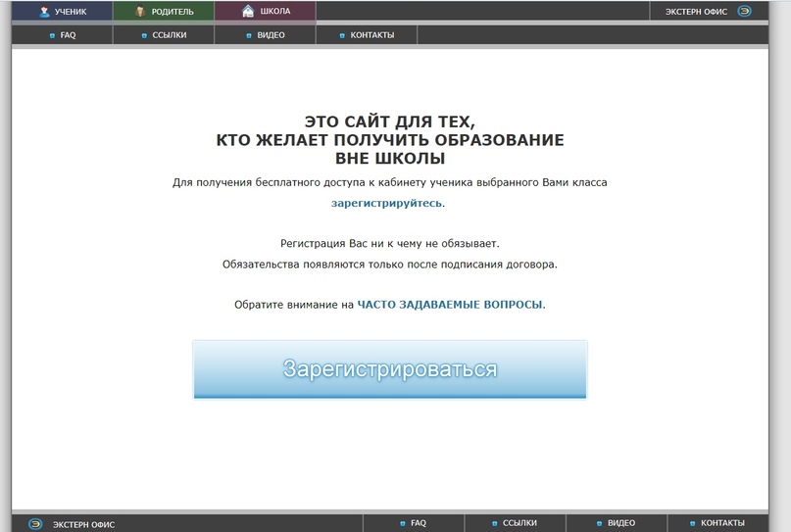Click the big Зарегистрироваться button
The height and width of the screenshot is (532, 791).
(x=390, y=369)
